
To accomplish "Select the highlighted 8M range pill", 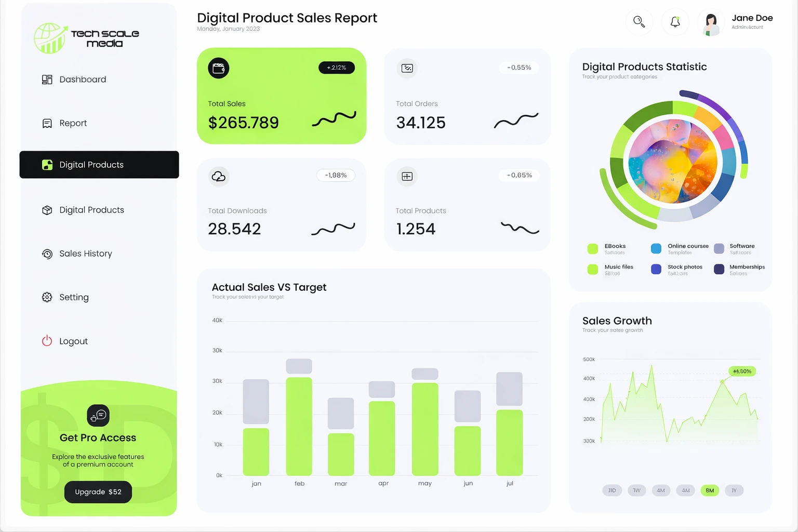I will pyautogui.click(x=710, y=490).
